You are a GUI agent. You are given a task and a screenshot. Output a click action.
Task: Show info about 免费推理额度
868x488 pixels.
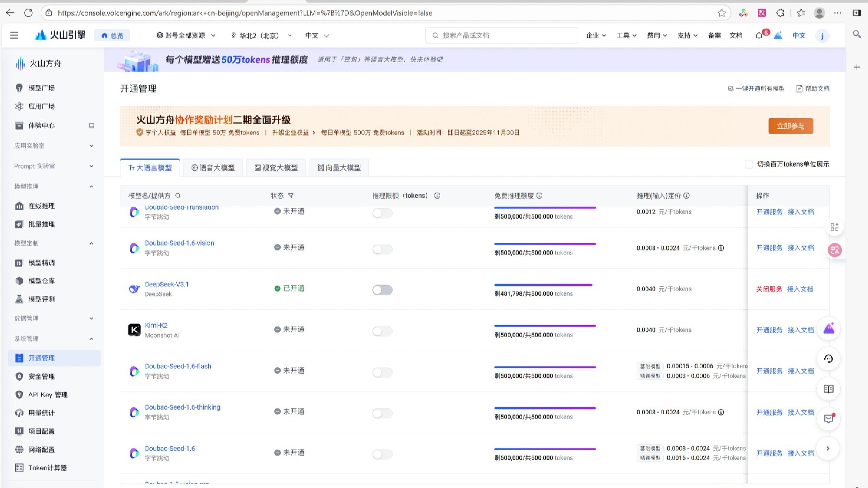[x=539, y=195]
